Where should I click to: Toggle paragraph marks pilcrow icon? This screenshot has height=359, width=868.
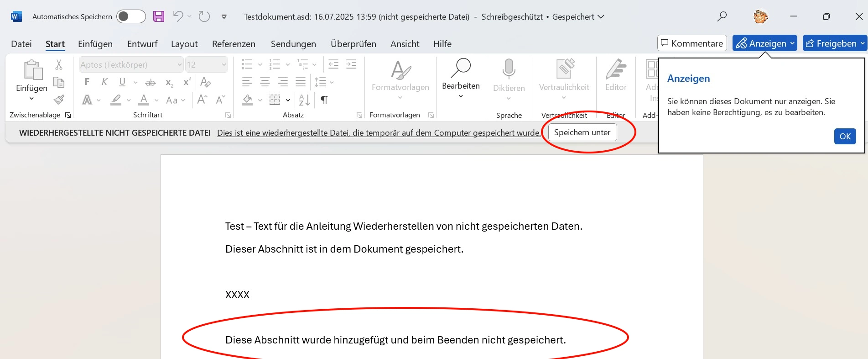(x=324, y=100)
